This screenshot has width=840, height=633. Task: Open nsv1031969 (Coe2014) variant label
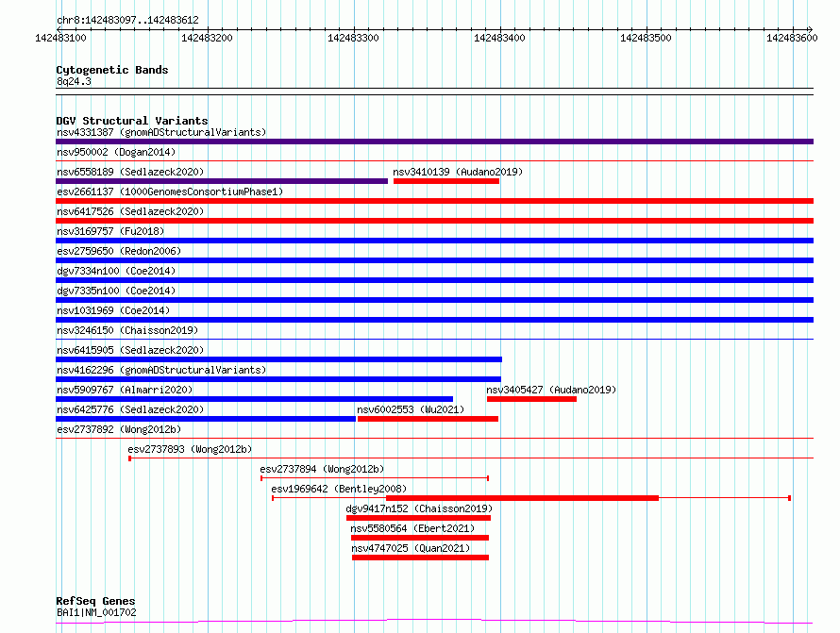pos(113,310)
